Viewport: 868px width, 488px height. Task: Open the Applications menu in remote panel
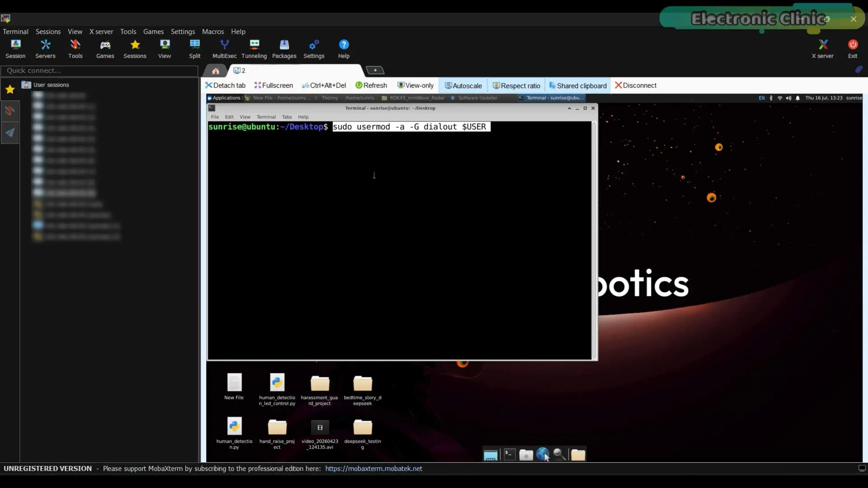click(224, 98)
